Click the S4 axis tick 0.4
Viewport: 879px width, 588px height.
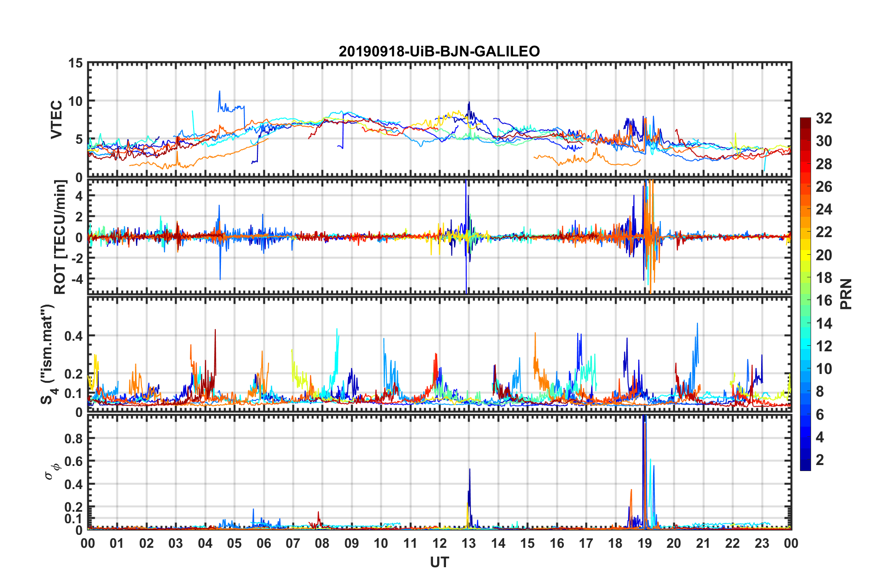pos(73,336)
